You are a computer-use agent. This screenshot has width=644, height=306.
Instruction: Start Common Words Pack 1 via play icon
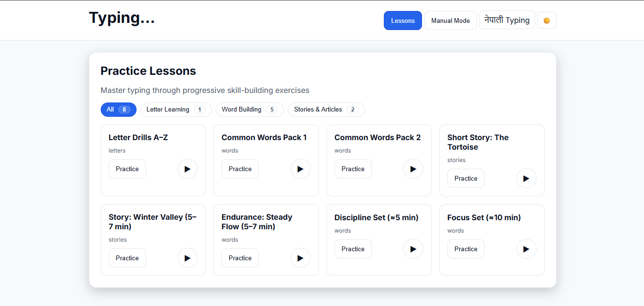pos(300,169)
